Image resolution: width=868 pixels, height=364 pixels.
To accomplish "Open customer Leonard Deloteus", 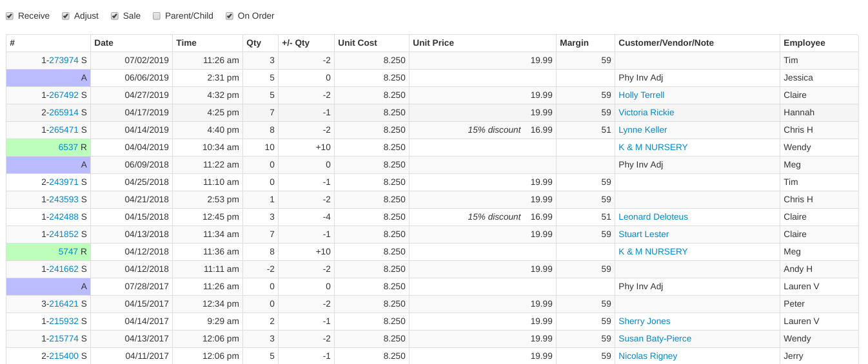I will (x=653, y=217).
